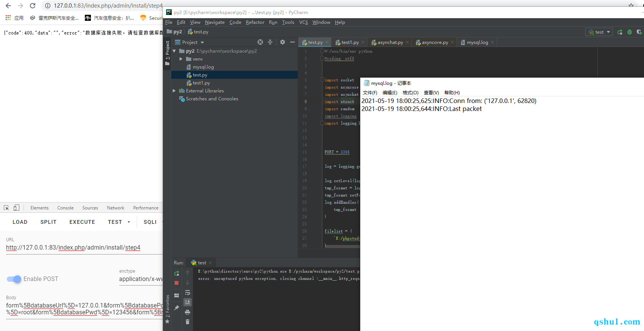This screenshot has width=644, height=331.
Task: Click the down stack trace arrow in Run panel
Action: (x=187, y=283)
